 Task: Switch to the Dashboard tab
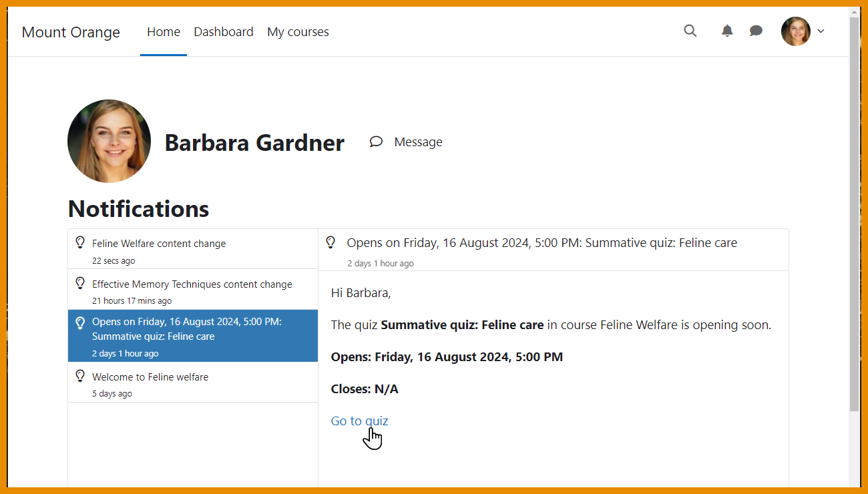(x=224, y=31)
